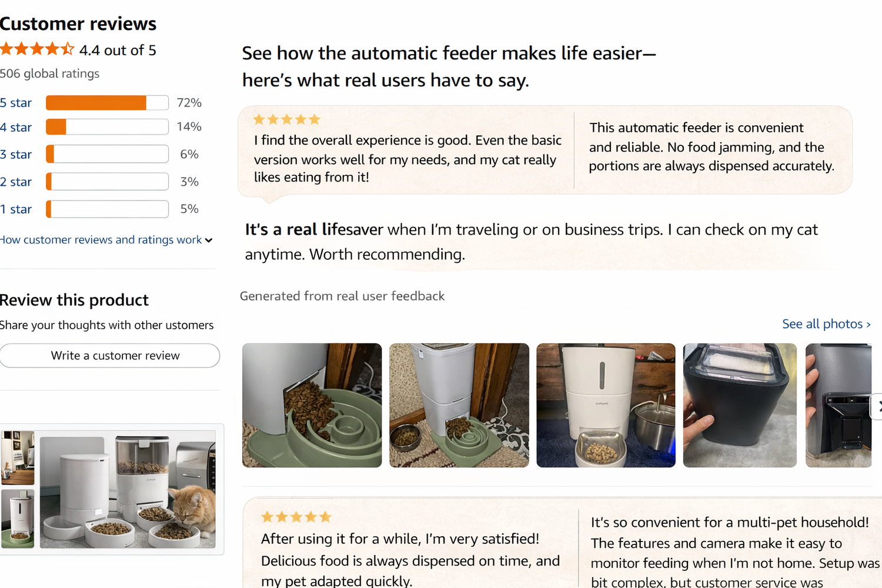
Task: Select small thumbnail of white feeder on green base
Action: click(18, 519)
